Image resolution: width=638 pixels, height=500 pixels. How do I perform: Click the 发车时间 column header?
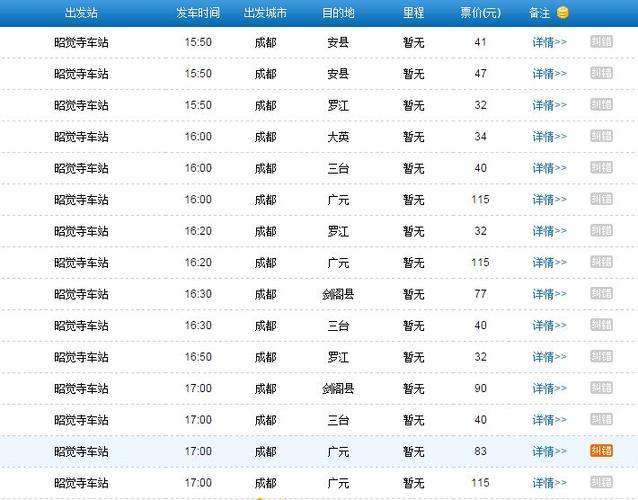(x=198, y=13)
